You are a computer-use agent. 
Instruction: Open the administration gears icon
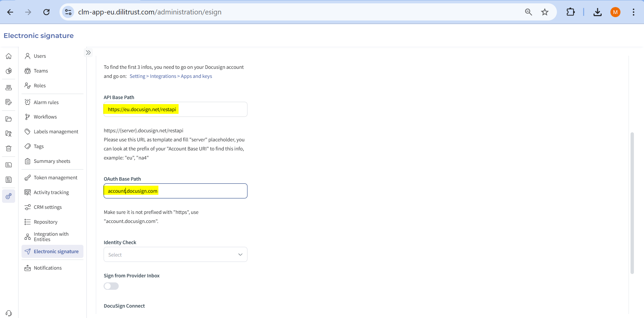[x=9, y=196]
